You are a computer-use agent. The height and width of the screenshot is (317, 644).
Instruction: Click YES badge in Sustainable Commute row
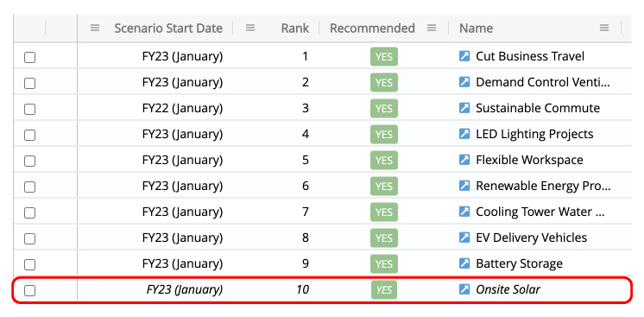point(384,109)
